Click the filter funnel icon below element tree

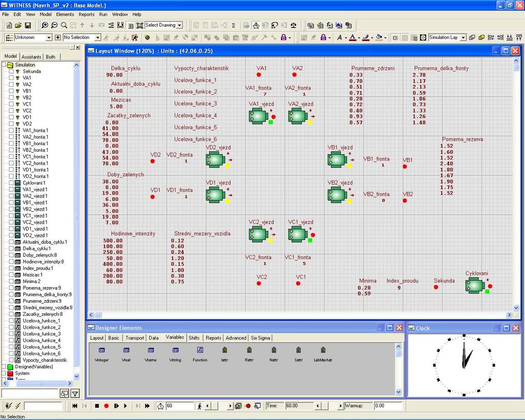click(76, 393)
